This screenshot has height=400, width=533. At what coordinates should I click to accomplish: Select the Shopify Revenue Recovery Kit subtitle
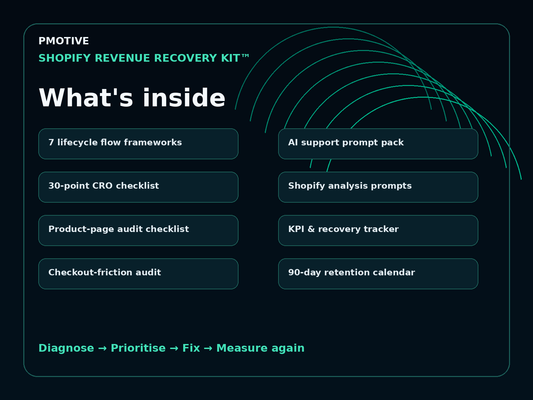144,58
